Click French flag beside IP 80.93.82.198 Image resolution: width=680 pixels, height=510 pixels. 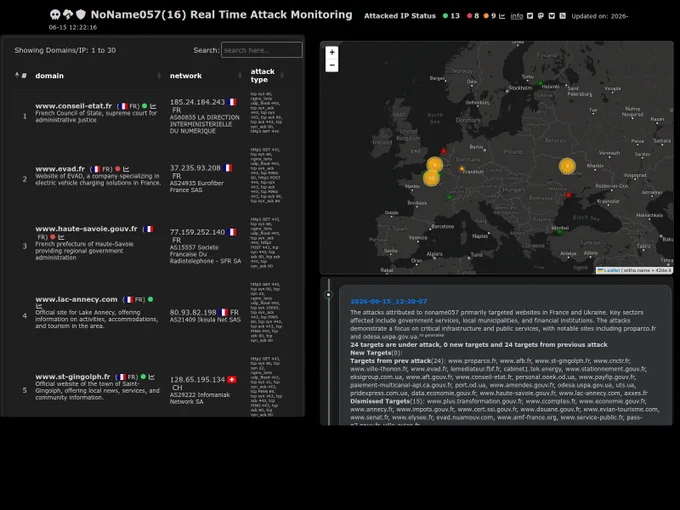coord(223,312)
